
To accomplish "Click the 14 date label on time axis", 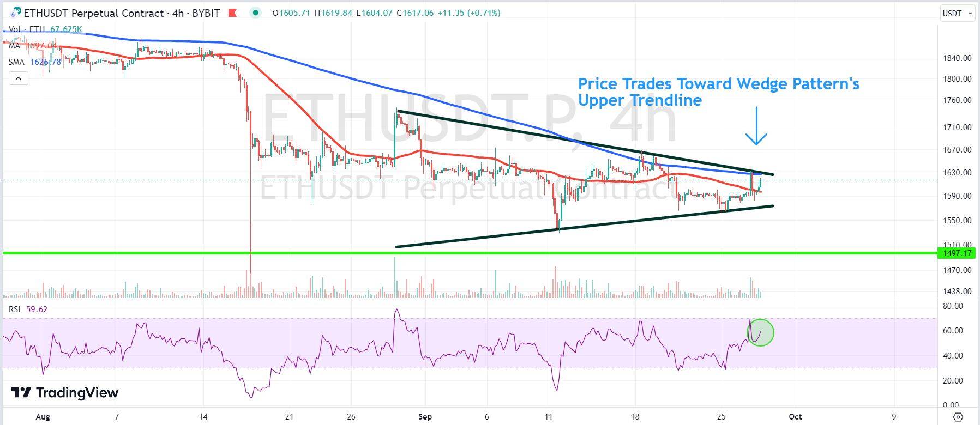I will [203, 417].
